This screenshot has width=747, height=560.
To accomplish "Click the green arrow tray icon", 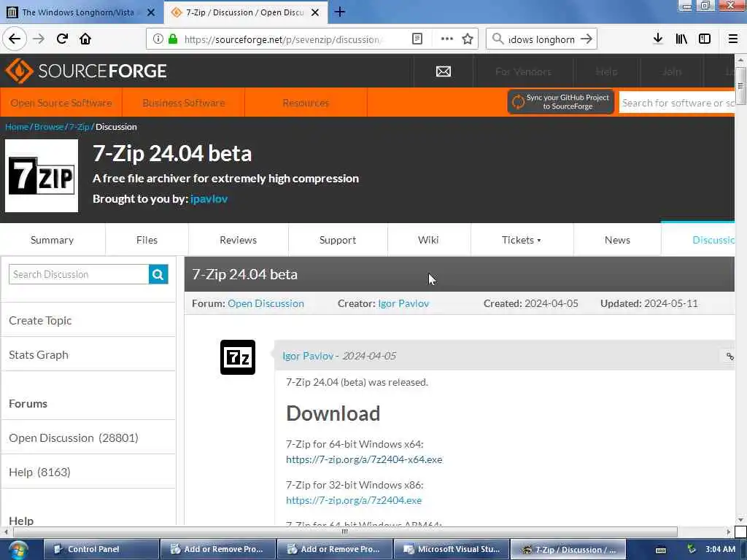I will [x=692, y=549].
